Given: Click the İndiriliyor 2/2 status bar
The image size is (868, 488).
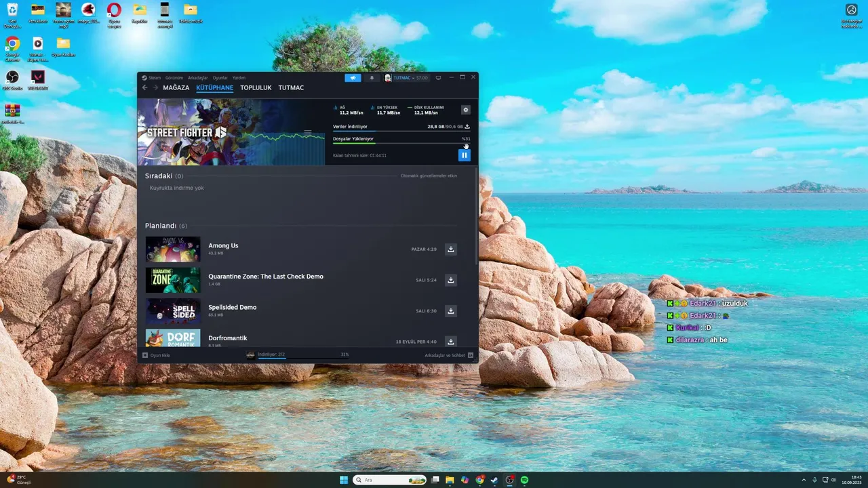Looking at the screenshot, I should click(x=297, y=355).
